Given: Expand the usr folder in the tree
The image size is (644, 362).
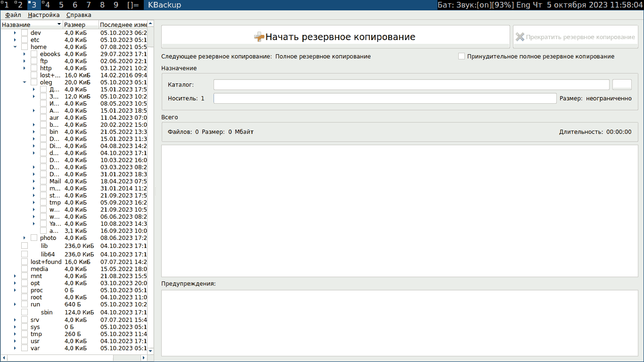Looking at the screenshot, I should (x=14, y=341).
